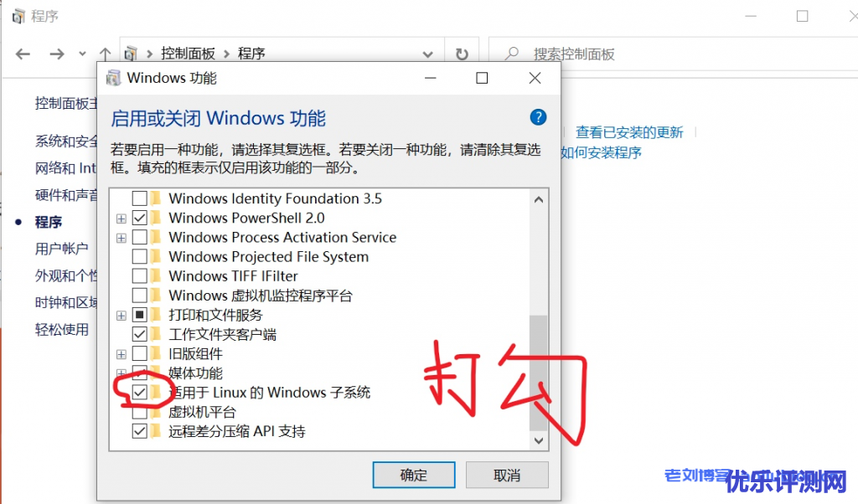Screen dimensions: 858x504
Task: Click control panel icon in address bar
Action: click(130, 54)
